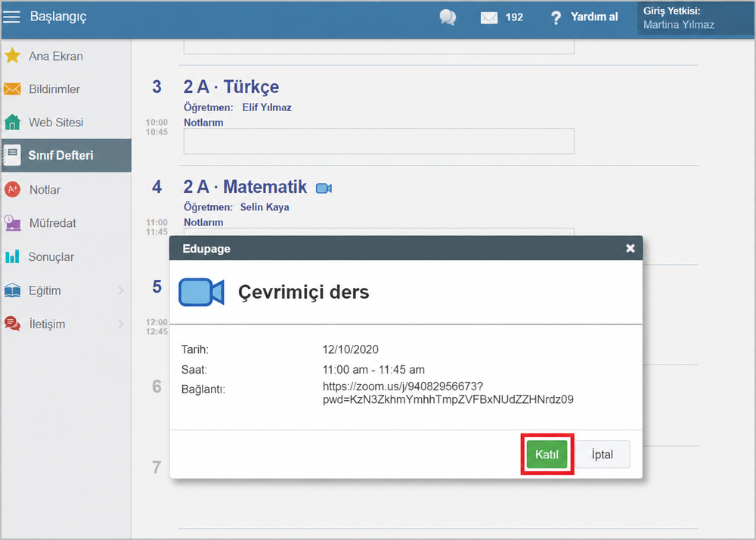
Task: Open the messages envelope icon
Action: (489, 18)
